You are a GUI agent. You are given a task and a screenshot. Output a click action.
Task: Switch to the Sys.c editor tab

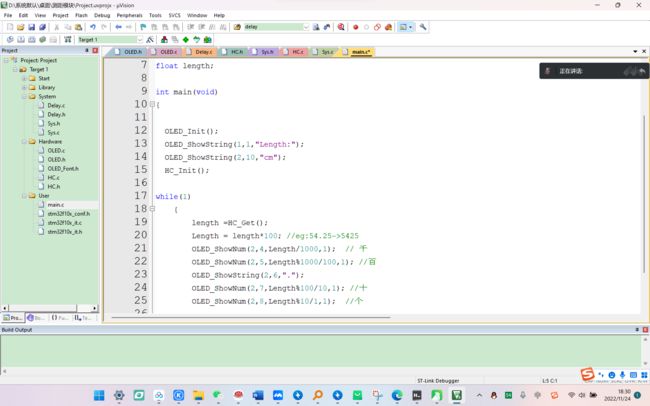[x=324, y=52]
